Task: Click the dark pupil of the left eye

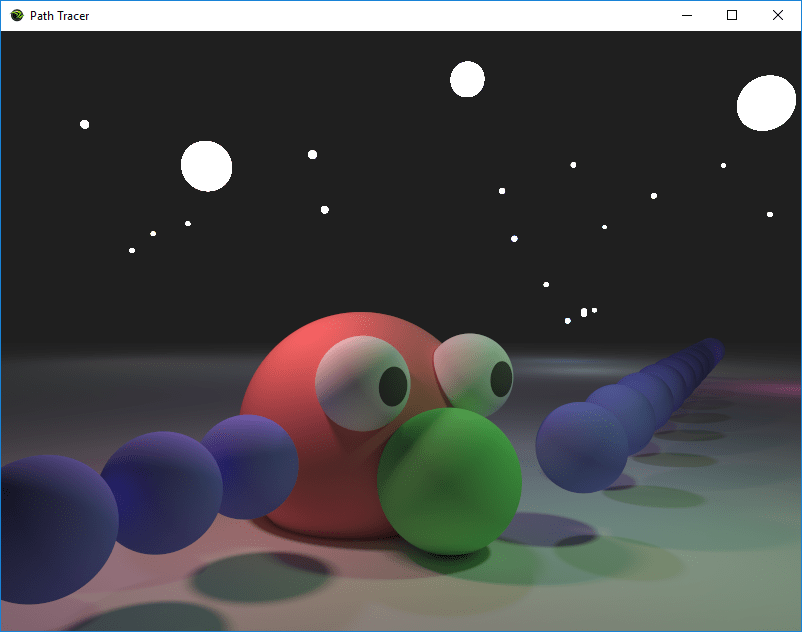Action: (x=393, y=386)
